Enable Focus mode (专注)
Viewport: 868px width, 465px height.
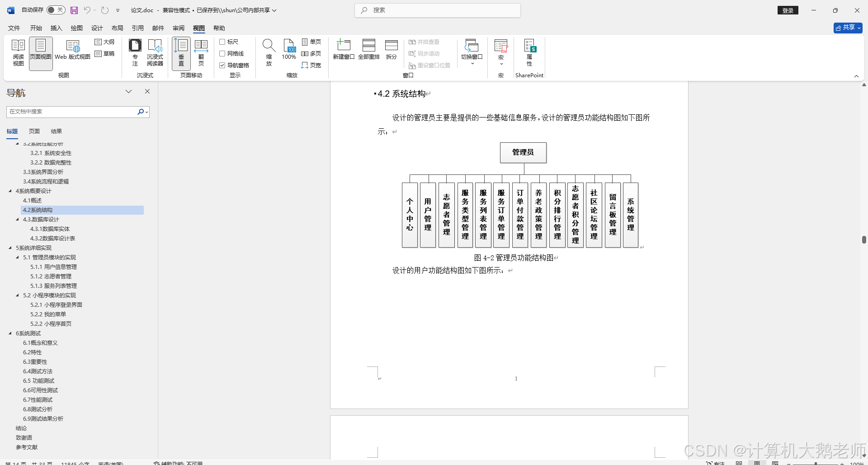tap(135, 53)
